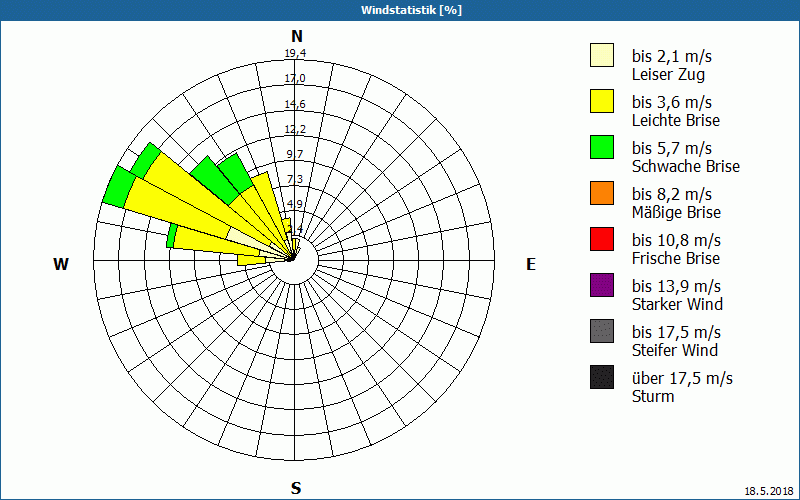Click the 'über 17,5 m/s' legend text
Screen dimensions: 800x500
pos(683,379)
